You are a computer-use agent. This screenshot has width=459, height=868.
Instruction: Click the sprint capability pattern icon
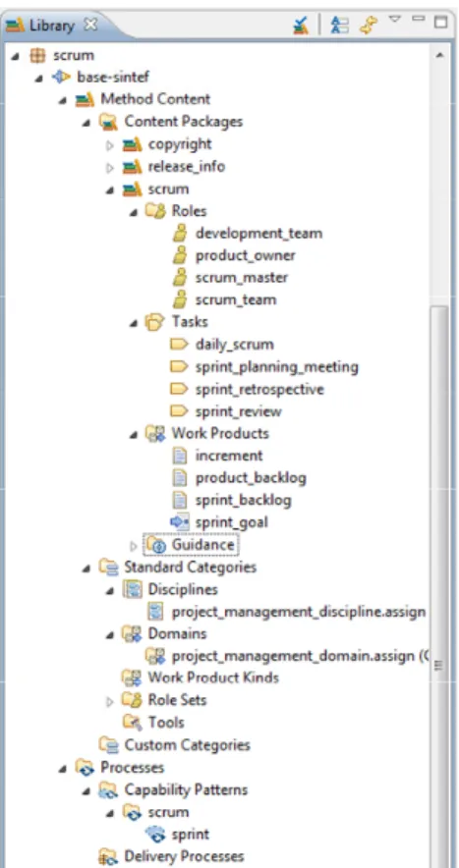(x=155, y=834)
